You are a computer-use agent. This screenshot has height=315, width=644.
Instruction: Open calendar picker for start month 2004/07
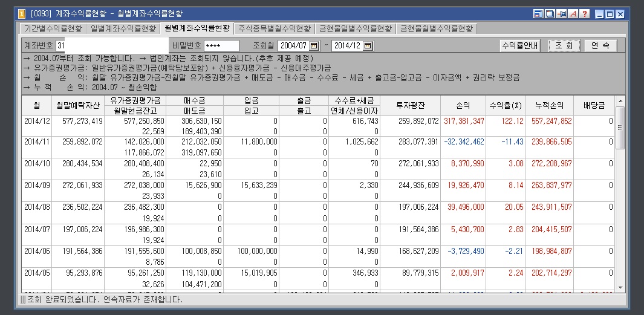click(314, 46)
